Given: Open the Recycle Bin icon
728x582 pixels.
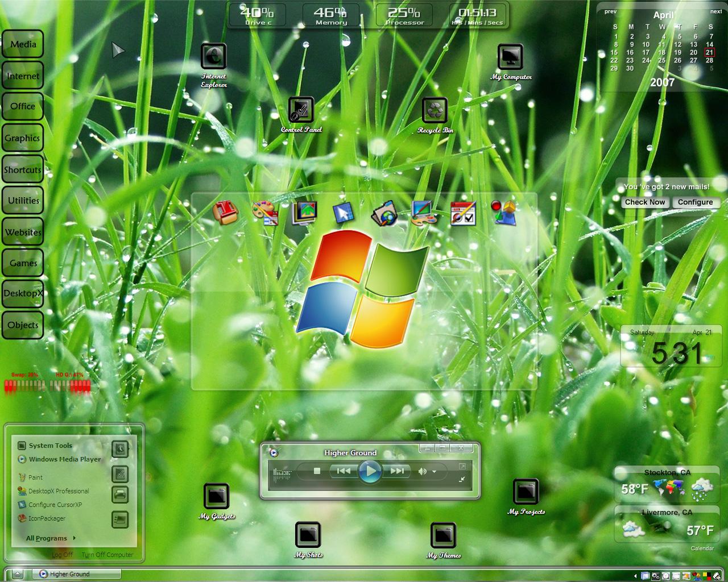Looking at the screenshot, I should (435, 111).
